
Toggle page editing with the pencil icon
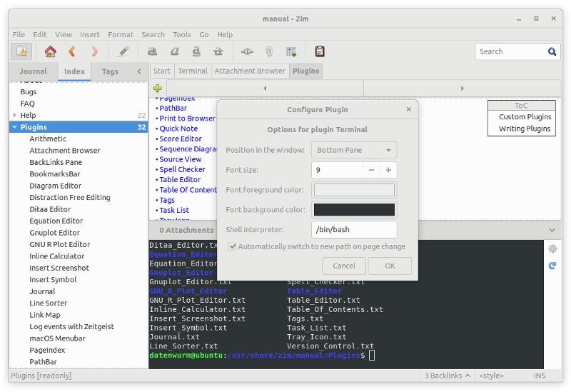(x=123, y=51)
